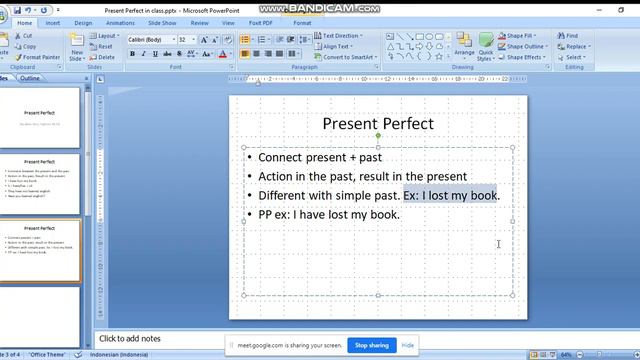Toggle numbered list
This screenshot has height=360, width=640.
click(261, 40)
